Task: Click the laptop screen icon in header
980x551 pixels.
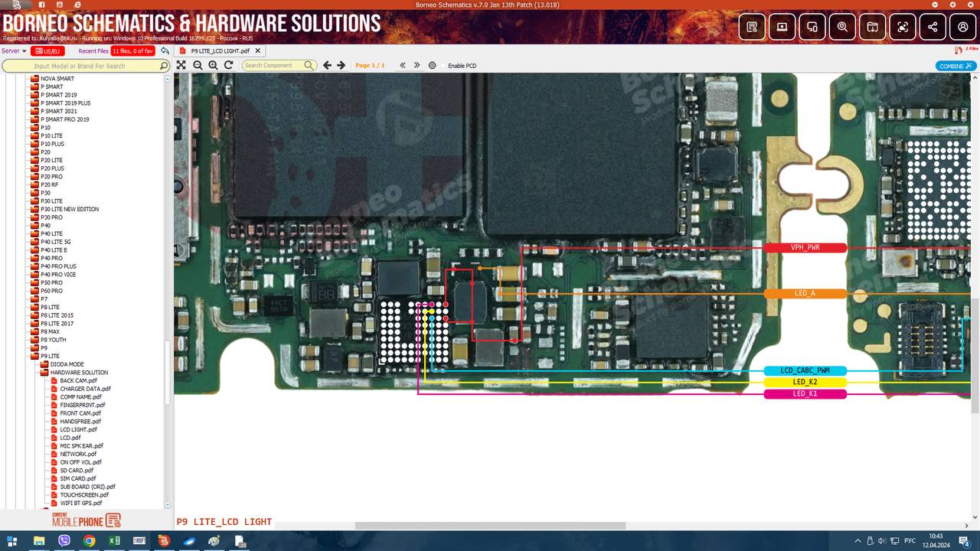Action: click(782, 27)
